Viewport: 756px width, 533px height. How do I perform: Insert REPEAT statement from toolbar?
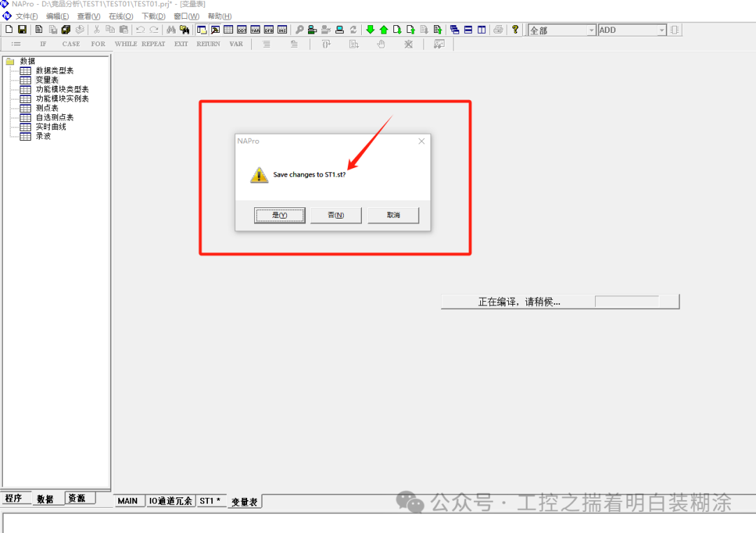153,44
